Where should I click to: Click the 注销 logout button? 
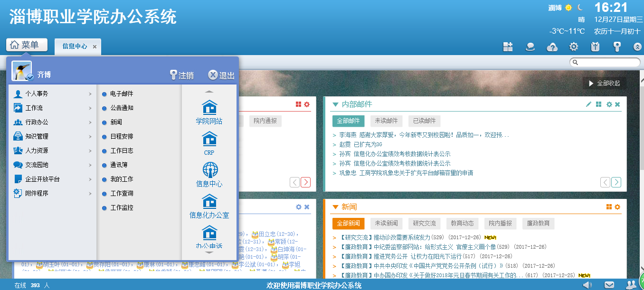(x=181, y=75)
